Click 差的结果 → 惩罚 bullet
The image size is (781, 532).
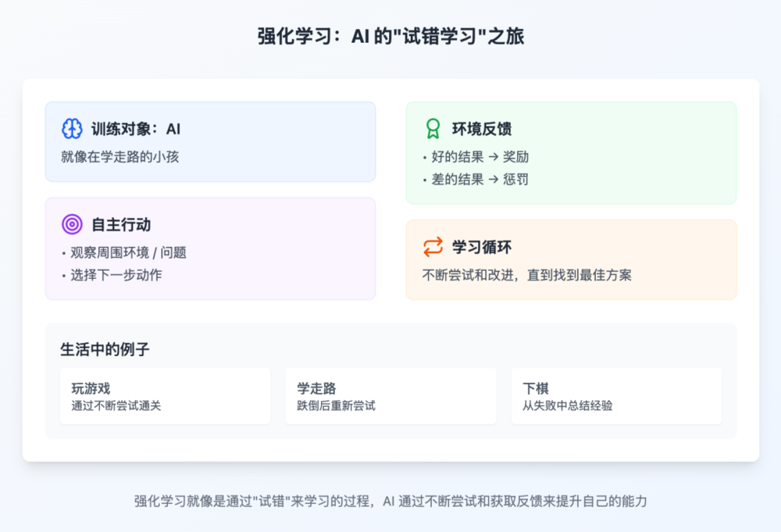point(476,180)
